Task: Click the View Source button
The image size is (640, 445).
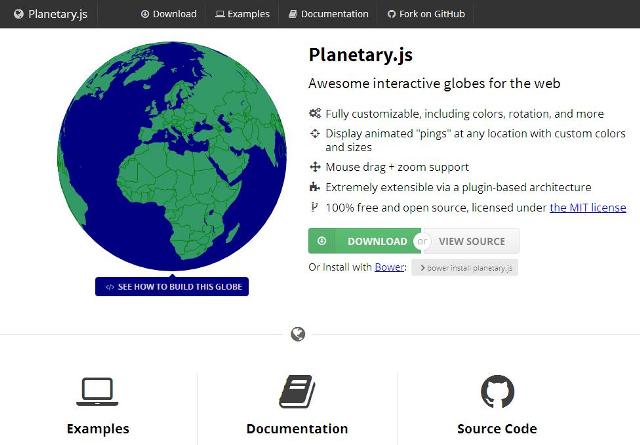Action: (471, 241)
